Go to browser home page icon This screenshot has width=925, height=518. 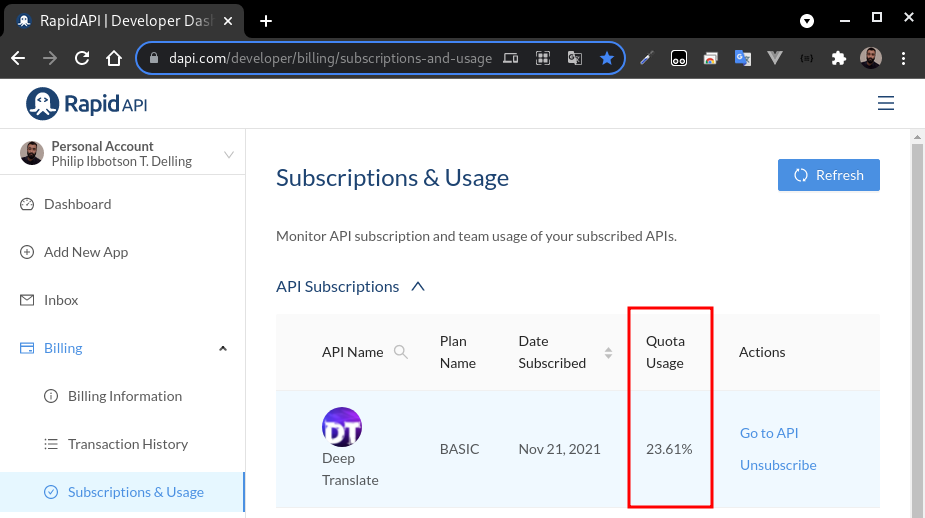coord(114,58)
